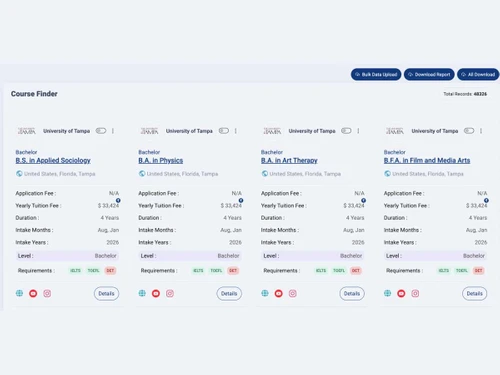Open the B.A. in Art Therapy link
This screenshot has width=500, height=375.
pos(289,160)
